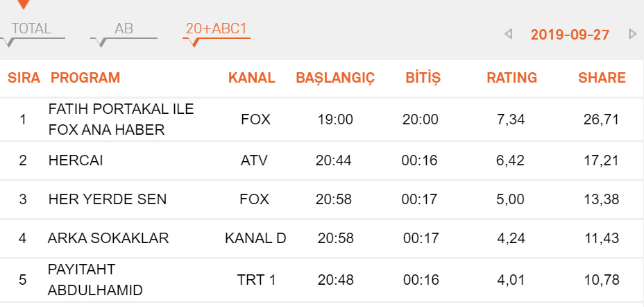Sort by the SHARE column header

tap(602, 78)
